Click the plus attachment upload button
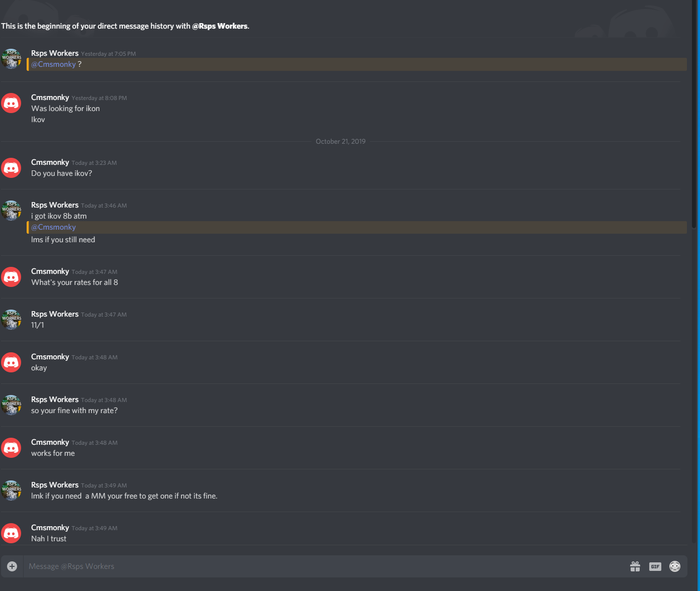The width and height of the screenshot is (700, 591). pos(12,566)
